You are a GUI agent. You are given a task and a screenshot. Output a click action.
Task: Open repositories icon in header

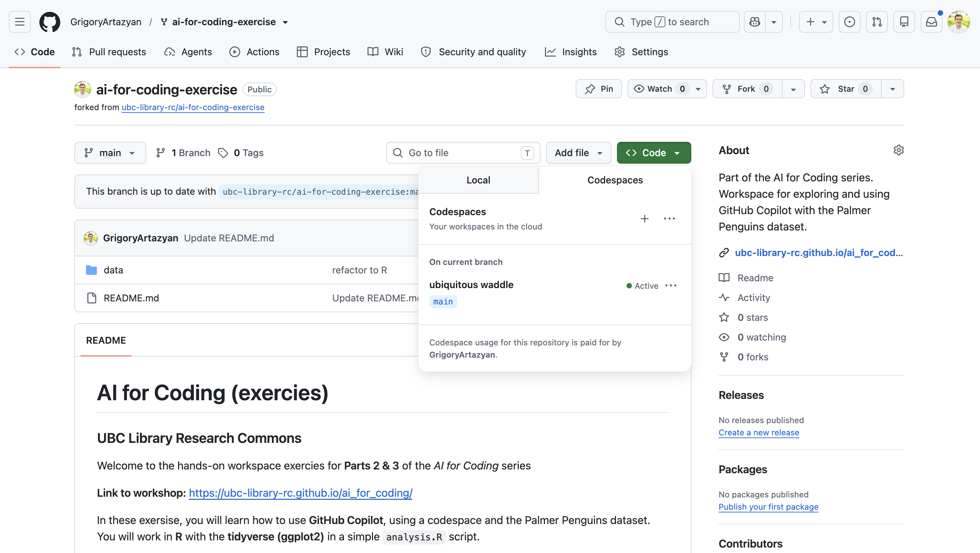[904, 22]
